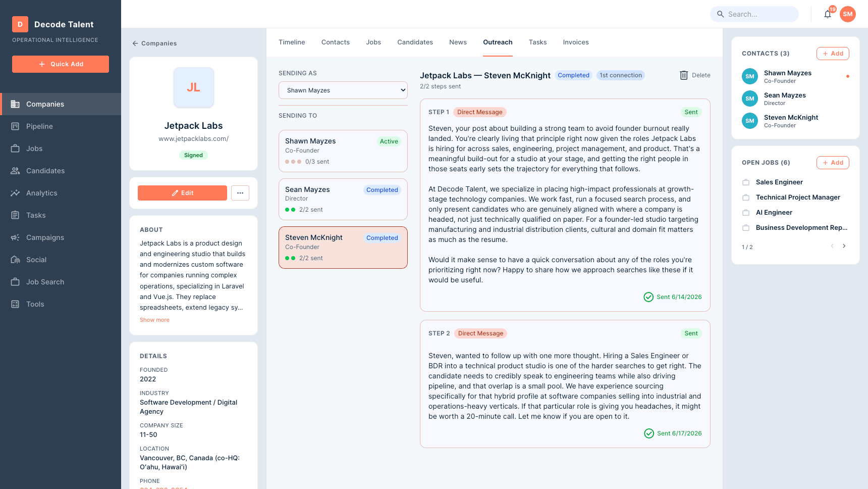Screen dimensions: 868x489
Task: Open the more options ellipsis button
Action: pyautogui.click(x=240, y=193)
